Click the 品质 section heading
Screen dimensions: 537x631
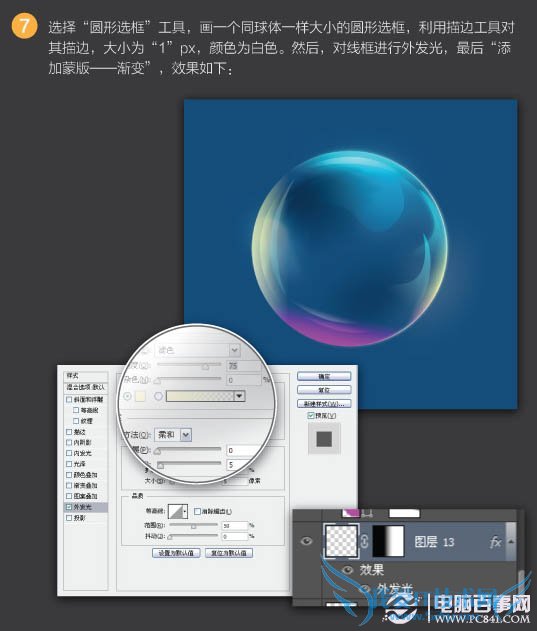pyautogui.click(x=137, y=496)
